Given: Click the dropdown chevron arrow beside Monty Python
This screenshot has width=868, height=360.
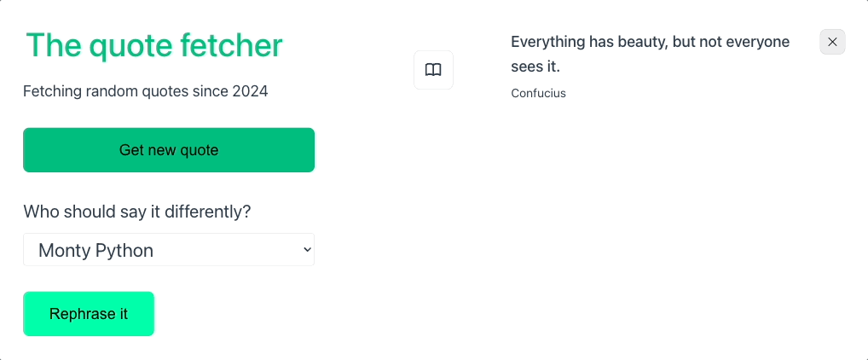Looking at the screenshot, I should tap(308, 250).
